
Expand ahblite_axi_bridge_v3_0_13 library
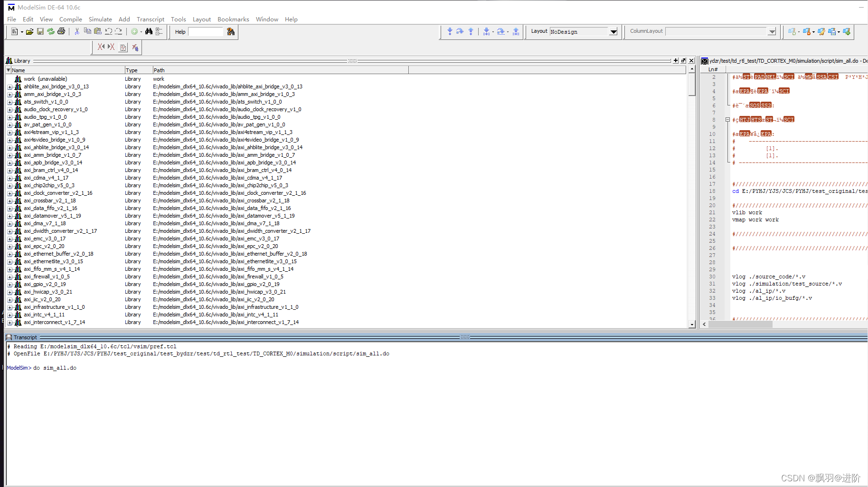pyautogui.click(x=9, y=87)
